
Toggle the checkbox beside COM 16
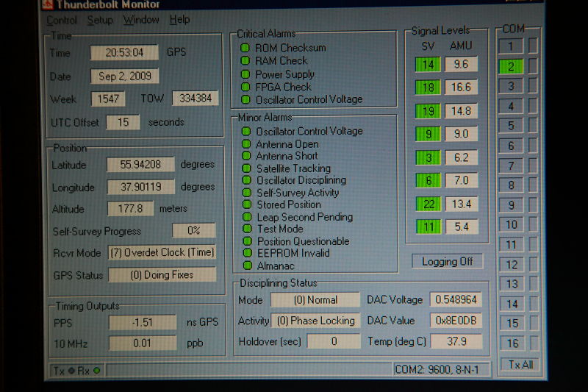pos(534,343)
